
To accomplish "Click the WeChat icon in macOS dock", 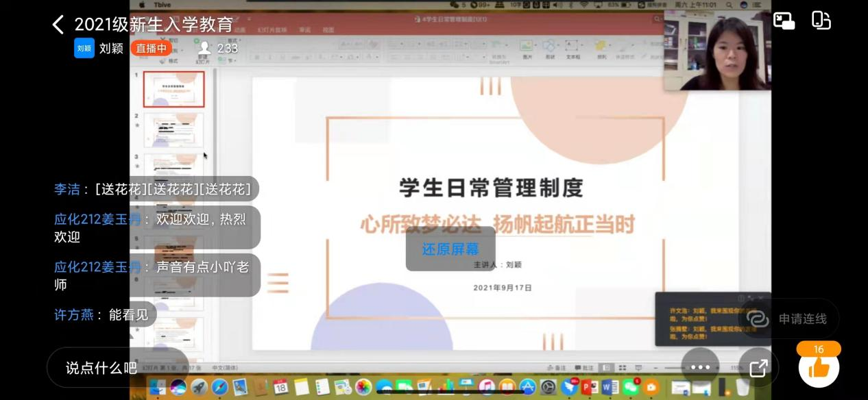I will (x=630, y=388).
